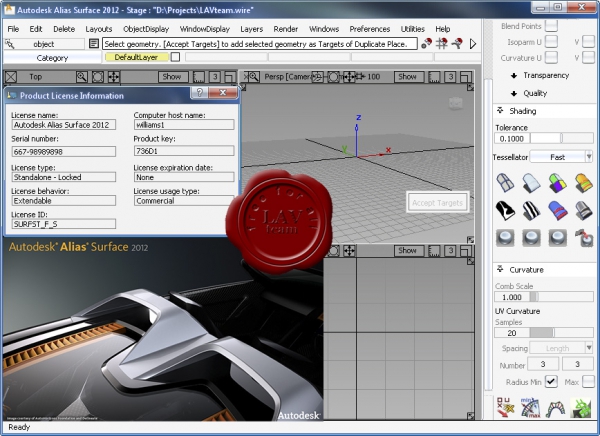
Task: Uncheck the Radius Min checkbox
Action: pyautogui.click(x=551, y=382)
